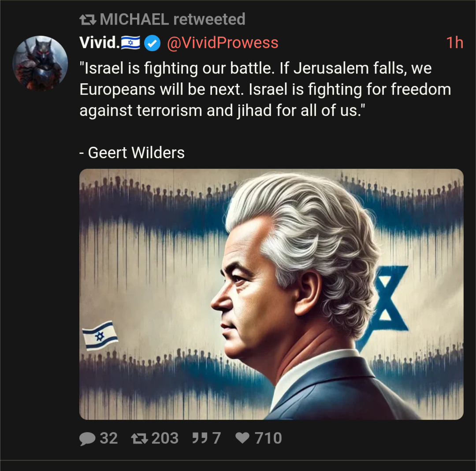
Task: Click the retweet count 203
Action: tap(165, 438)
